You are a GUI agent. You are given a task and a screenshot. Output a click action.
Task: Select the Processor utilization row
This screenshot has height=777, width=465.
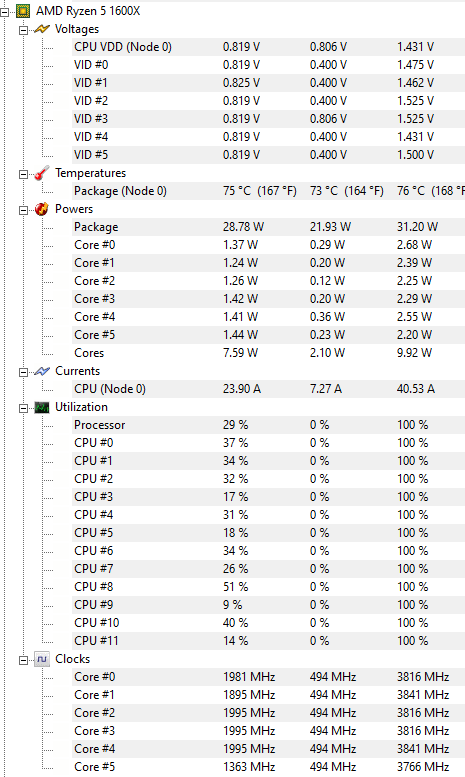point(268,425)
